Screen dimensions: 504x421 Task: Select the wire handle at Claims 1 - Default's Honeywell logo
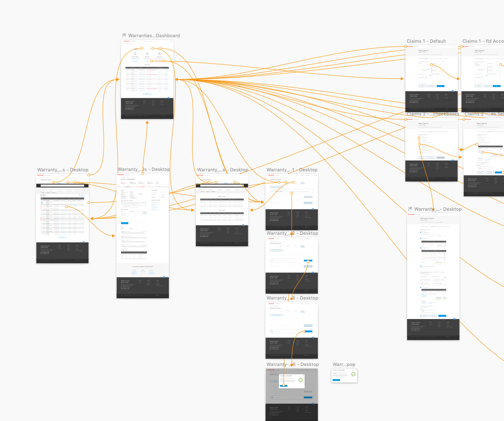pyautogui.click(x=406, y=47)
